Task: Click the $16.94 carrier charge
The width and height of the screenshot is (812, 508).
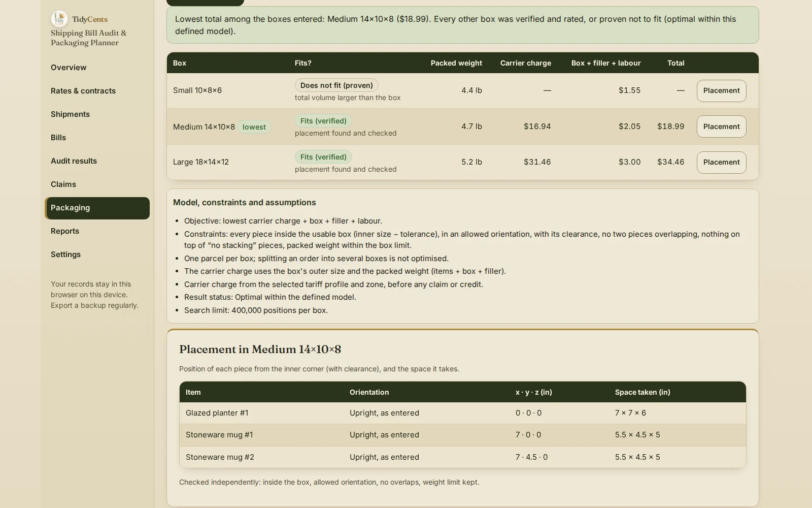Action: pos(537,126)
